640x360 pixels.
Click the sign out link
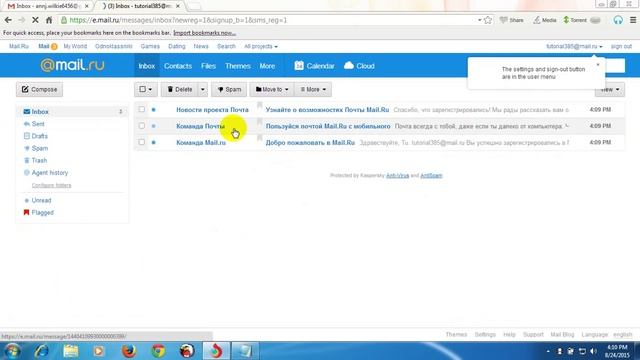pos(621,47)
